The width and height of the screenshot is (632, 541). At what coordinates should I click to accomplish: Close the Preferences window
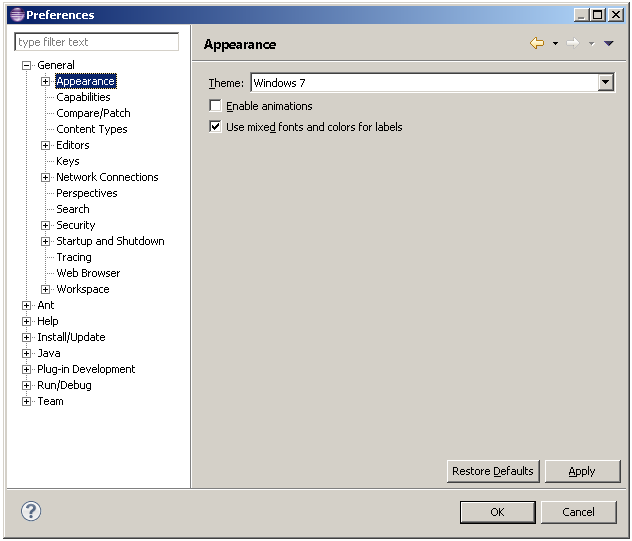coord(616,15)
